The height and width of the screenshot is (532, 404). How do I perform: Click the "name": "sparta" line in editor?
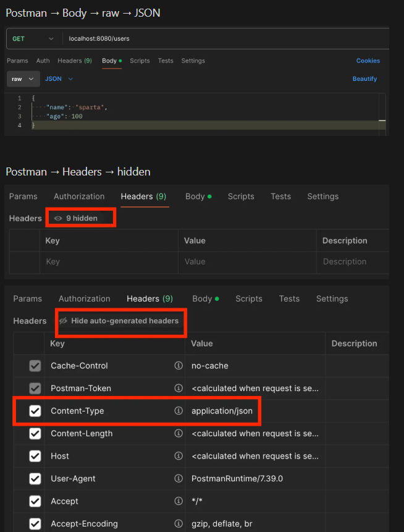(x=77, y=108)
